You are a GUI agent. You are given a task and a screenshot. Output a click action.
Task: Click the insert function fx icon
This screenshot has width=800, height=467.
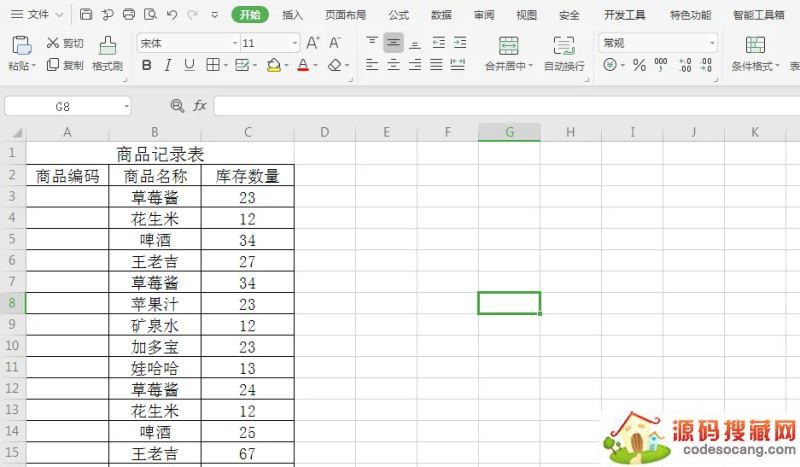200,106
